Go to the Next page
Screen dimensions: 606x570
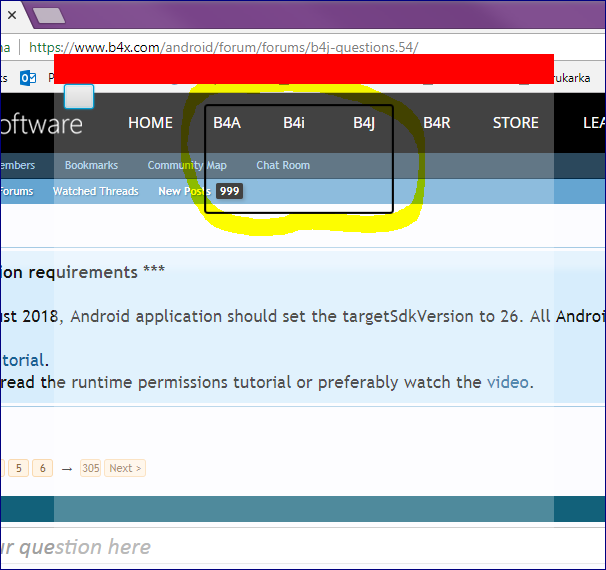125,468
